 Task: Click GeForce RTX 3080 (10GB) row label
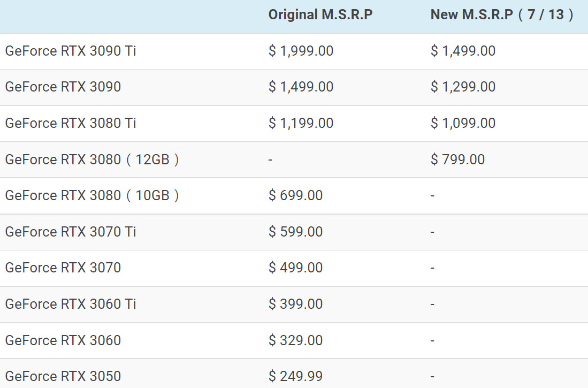pyautogui.click(x=92, y=195)
